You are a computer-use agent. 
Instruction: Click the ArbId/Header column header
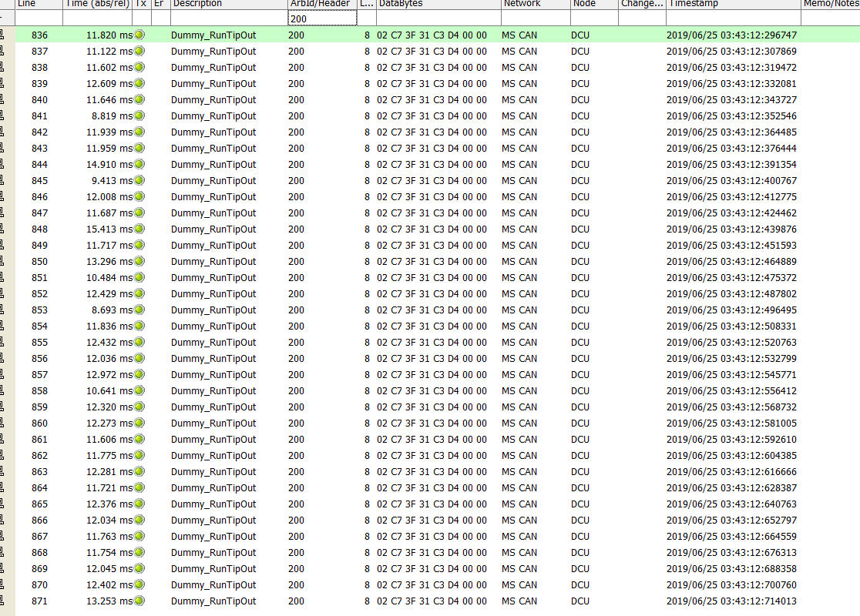point(322,4)
